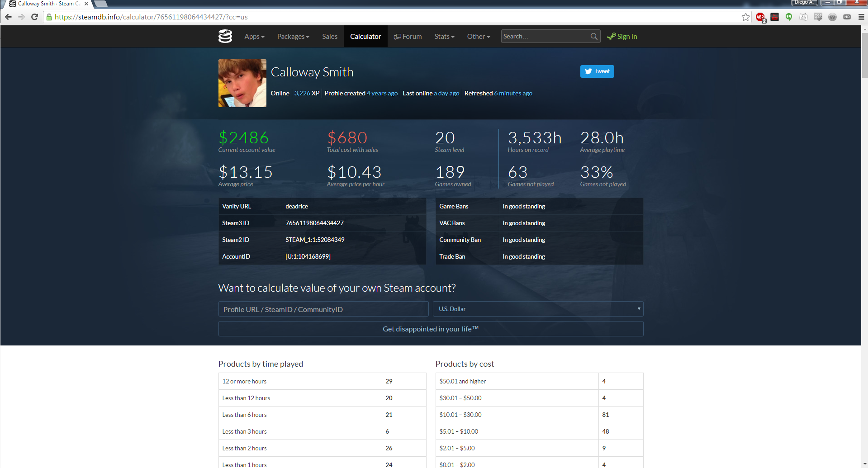Click the Calloway Smith profile name

click(x=312, y=72)
